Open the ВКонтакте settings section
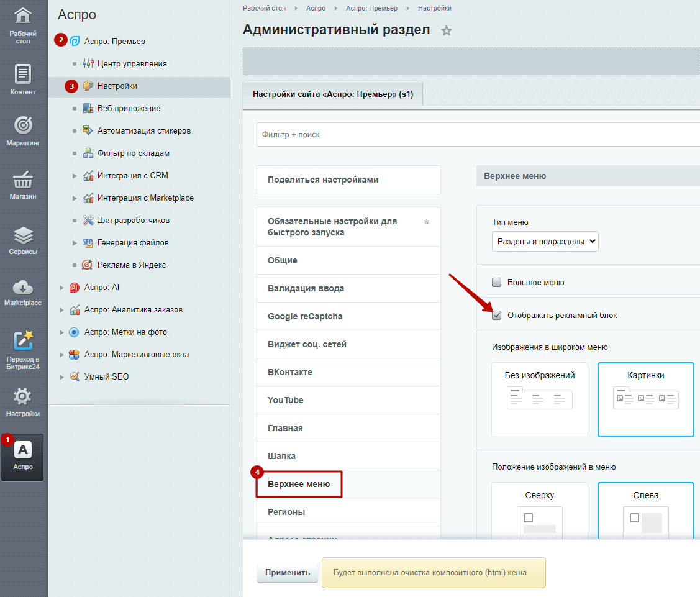The height and width of the screenshot is (597, 700). 348,372
